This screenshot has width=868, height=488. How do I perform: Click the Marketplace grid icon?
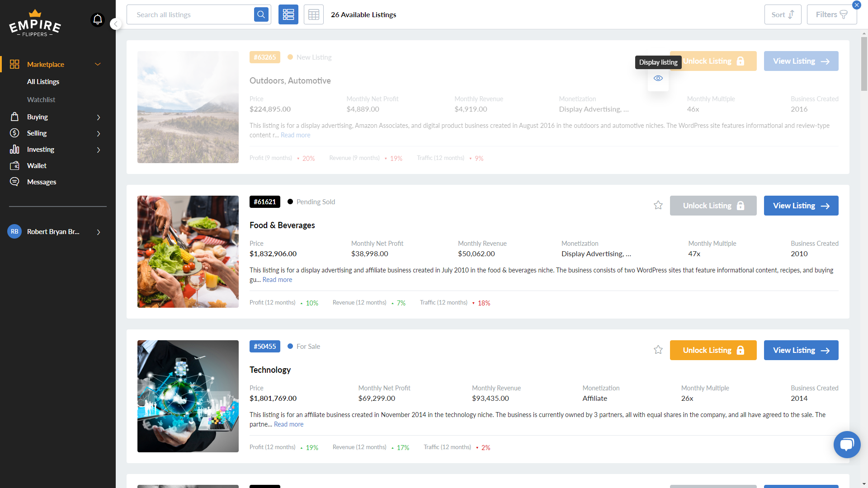(x=14, y=64)
